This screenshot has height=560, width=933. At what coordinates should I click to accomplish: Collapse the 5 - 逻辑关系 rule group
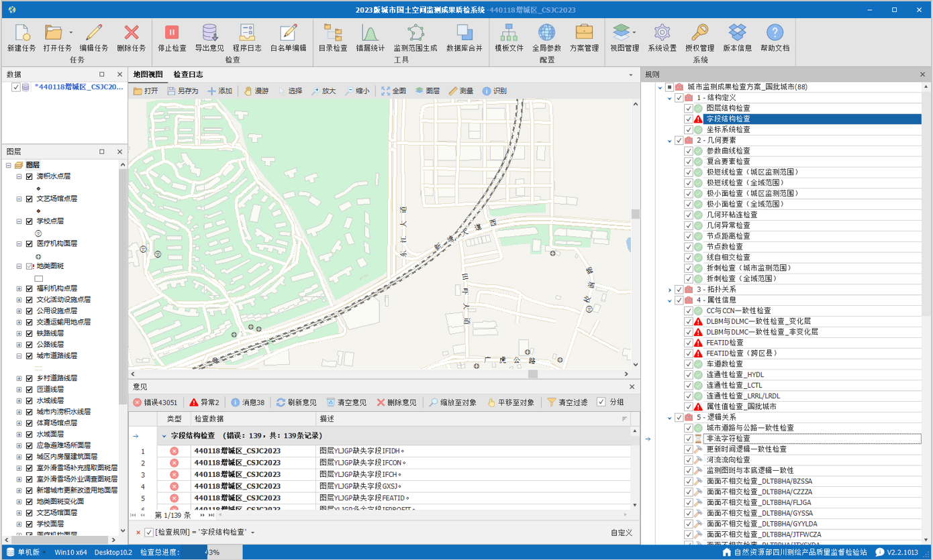tap(670, 418)
